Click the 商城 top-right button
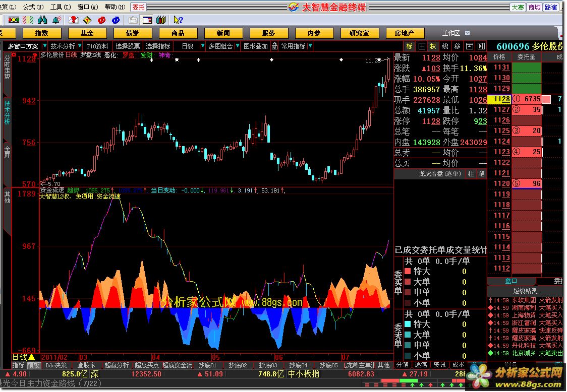The image size is (567, 392). coord(534,7)
